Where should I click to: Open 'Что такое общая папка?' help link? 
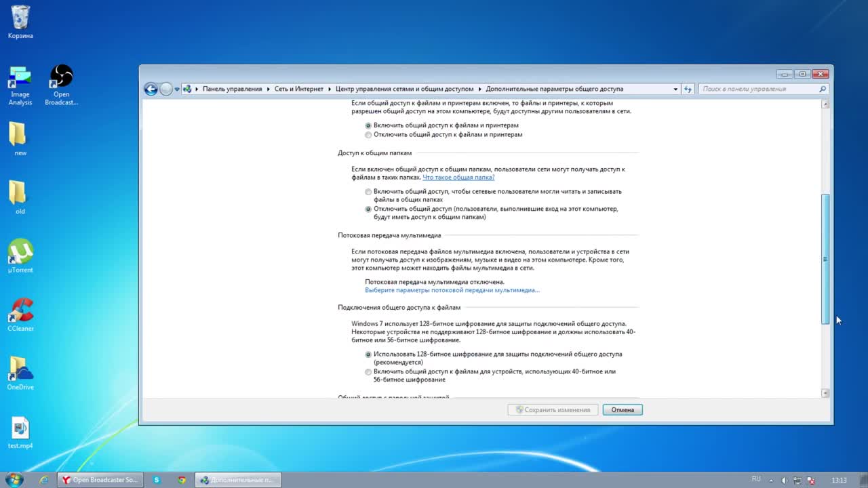click(x=458, y=178)
